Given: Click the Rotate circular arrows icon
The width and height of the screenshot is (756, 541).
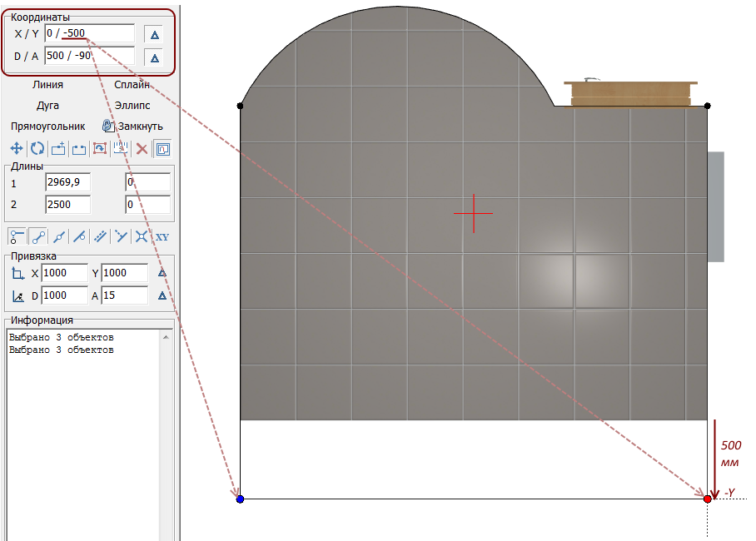Looking at the screenshot, I should point(37,149).
